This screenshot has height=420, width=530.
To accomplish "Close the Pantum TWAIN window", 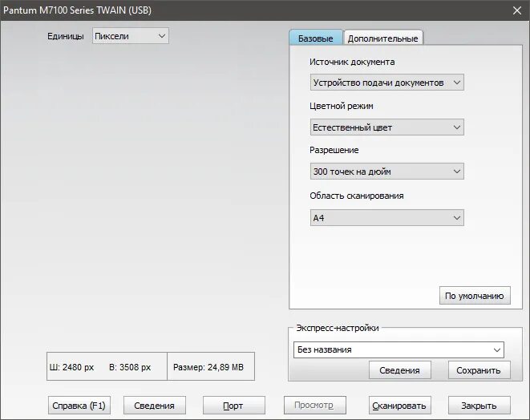I will (x=517, y=10).
